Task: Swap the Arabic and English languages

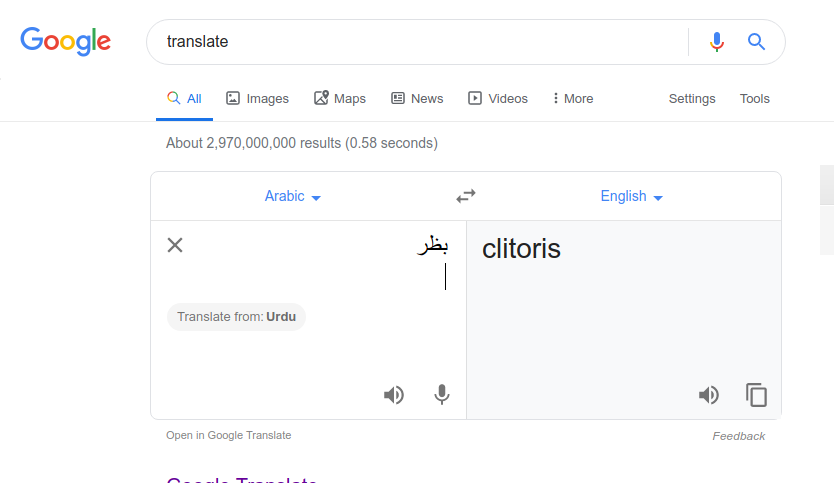Action: coord(466,196)
